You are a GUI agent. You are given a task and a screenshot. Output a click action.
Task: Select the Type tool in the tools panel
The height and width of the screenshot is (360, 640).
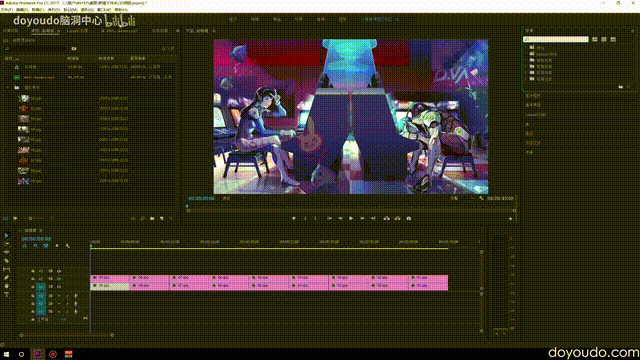(7, 295)
